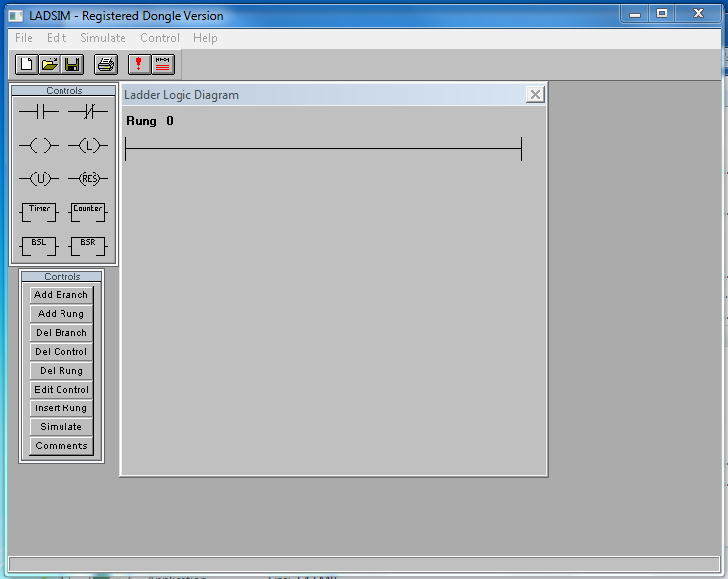Click the Add Branch button
The height and width of the screenshot is (579, 728).
[x=61, y=295]
